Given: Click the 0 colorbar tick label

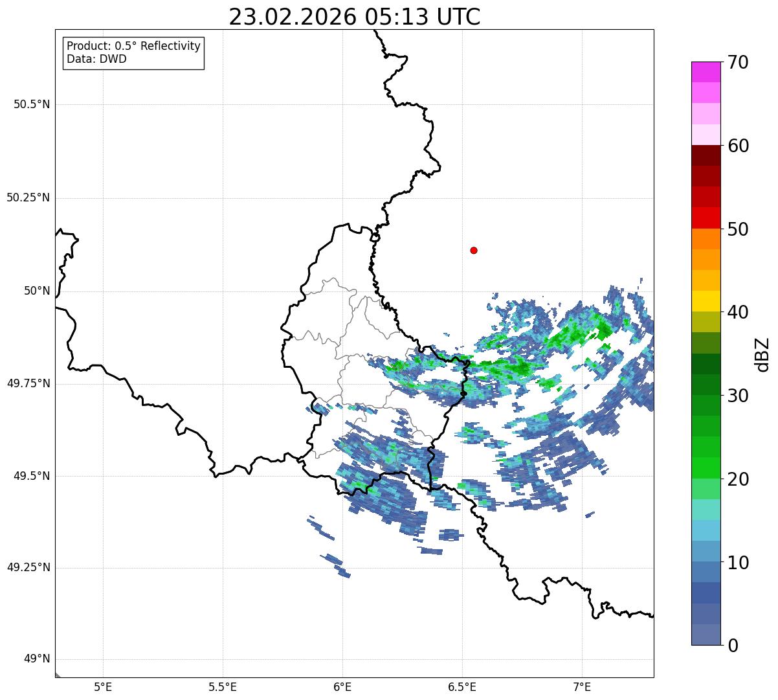Looking at the screenshot, I should click(x=733, y=646).
